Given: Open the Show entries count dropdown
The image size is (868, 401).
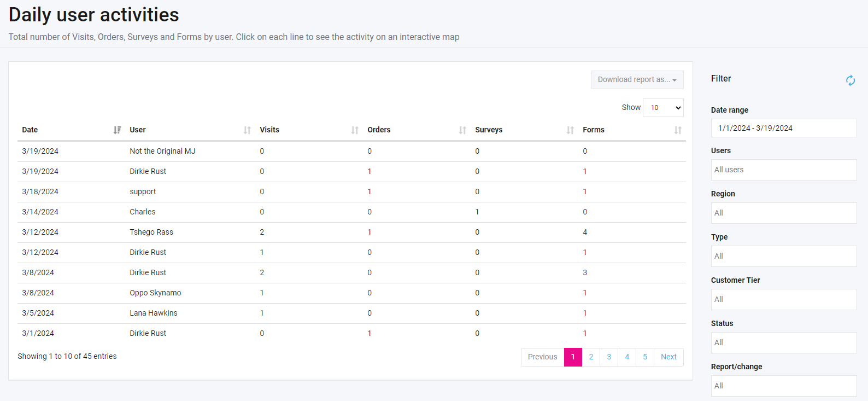Looking at the screenshot, I should (x=663, y=108).
